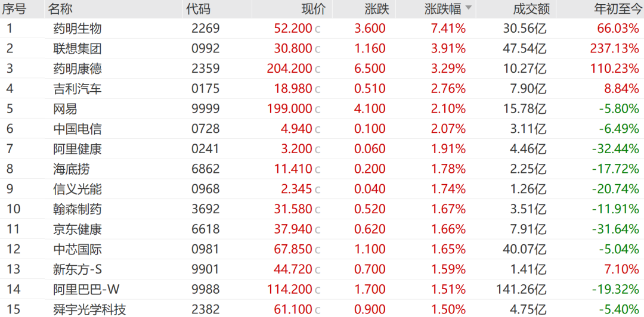This screenshot has height=317, width=644.
Task: Open 吉利汽车 stock details
Action: 322,89
